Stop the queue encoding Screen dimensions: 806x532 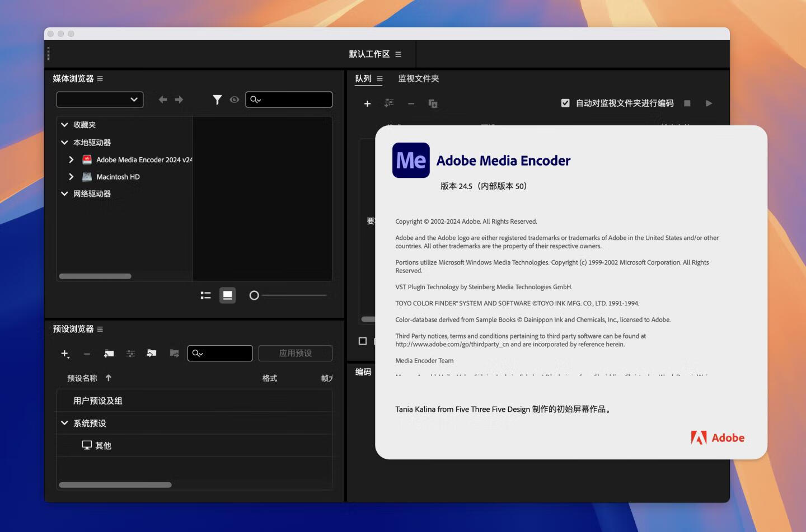(687, 103)
